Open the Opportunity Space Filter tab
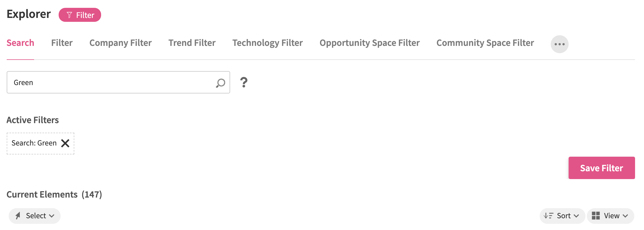 pyautogui.click(x=369, y=43)
